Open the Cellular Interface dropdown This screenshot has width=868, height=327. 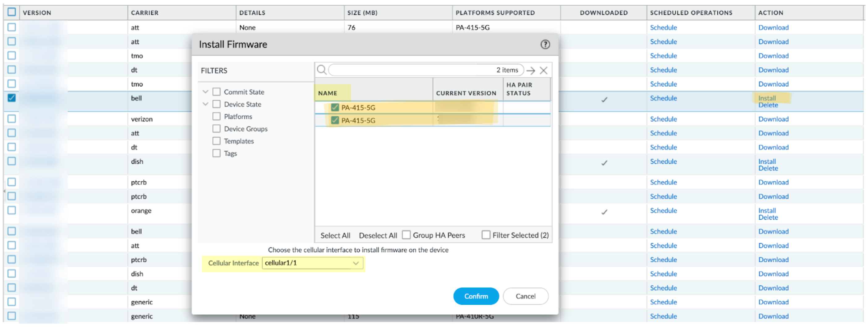pos(356,263)
